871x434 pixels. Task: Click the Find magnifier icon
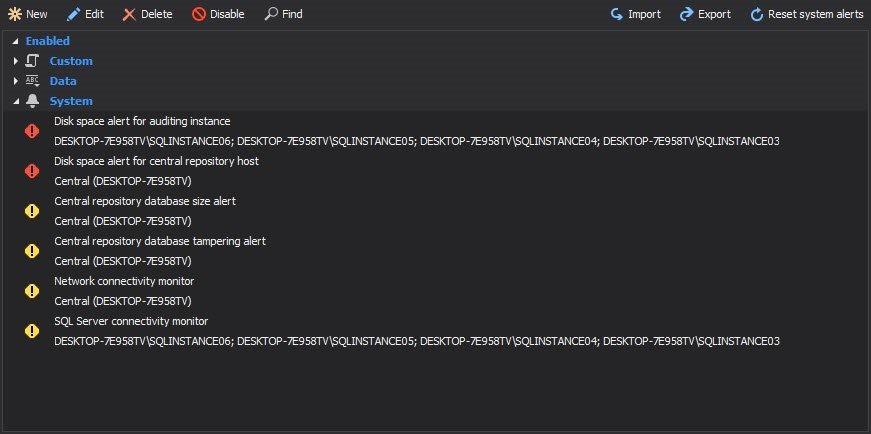pyautogui.click(x=271, y=14)
